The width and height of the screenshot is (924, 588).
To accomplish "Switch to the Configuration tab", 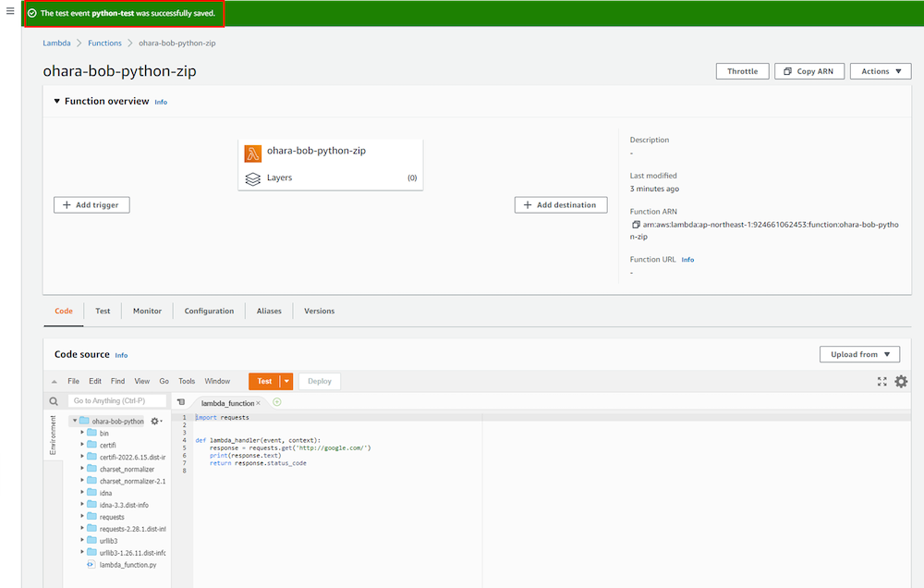I will tap(209, 311).
